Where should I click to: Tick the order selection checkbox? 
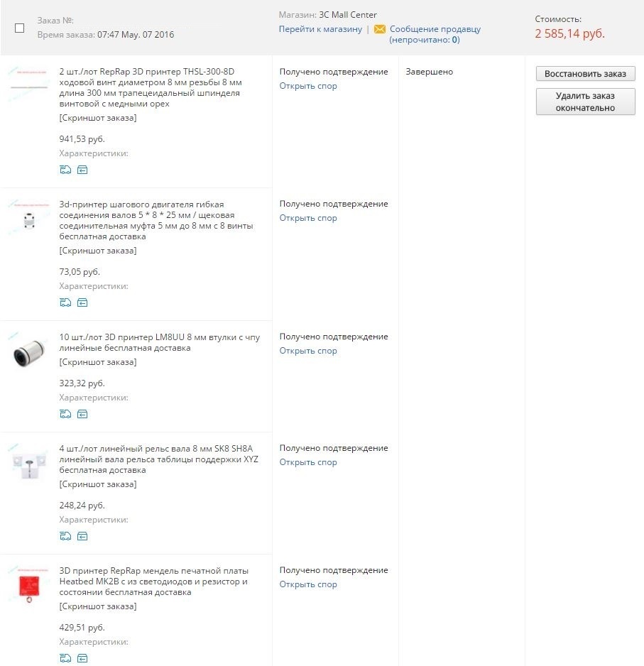pyautogui.click(x=20, y=28)
